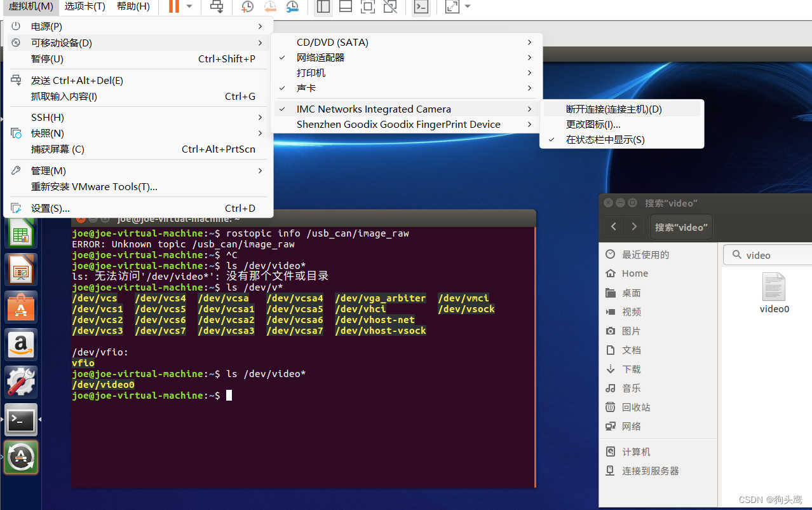
Task: Toggle 在状态栏中显示(S) checked option
Action: click(621, 139)
